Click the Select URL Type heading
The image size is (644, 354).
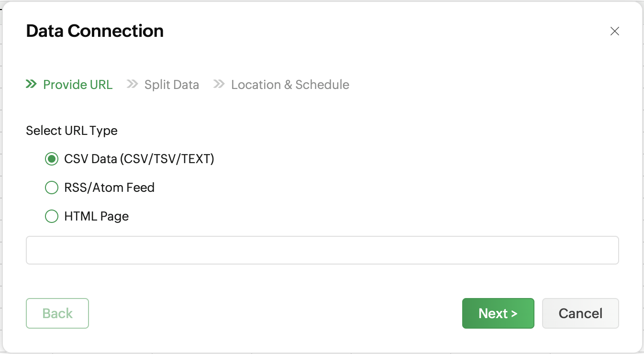(72, 131)
